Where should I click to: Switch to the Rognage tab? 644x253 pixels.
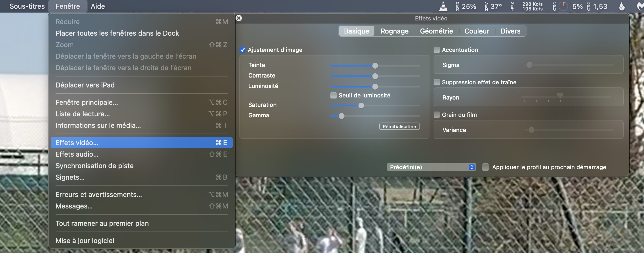tap(395, 31)
